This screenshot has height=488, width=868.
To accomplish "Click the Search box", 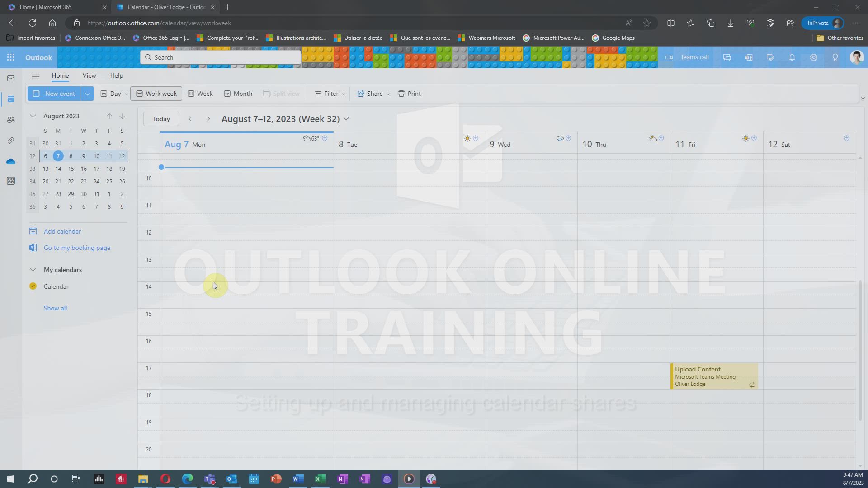I will coord(221,57).
